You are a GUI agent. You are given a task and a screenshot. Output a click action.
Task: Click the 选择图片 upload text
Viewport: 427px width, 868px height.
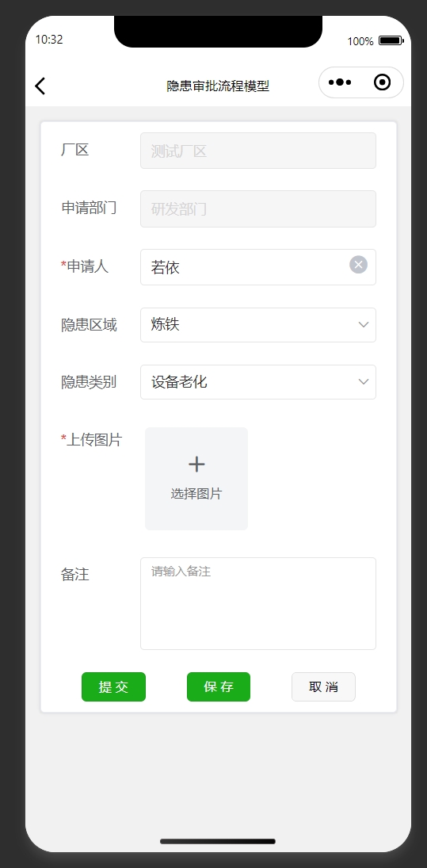coord(196,494)
